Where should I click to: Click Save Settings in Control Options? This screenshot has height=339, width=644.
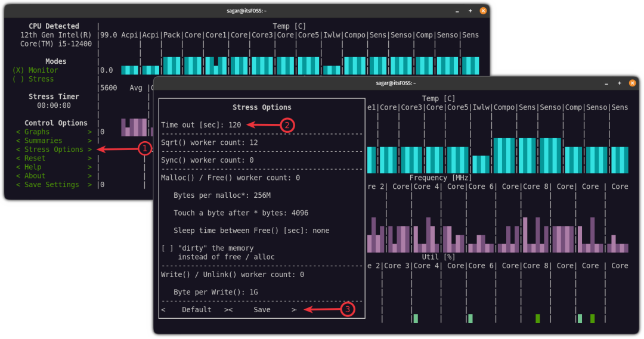[x=51, y=185]
